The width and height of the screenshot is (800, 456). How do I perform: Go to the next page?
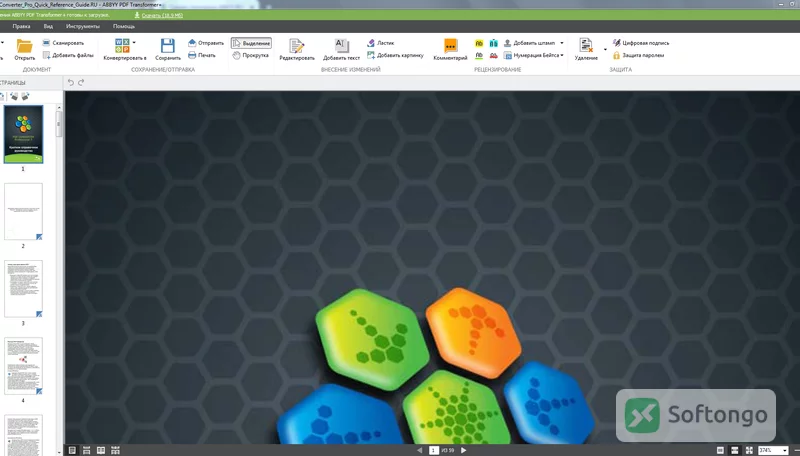[x=463, y=450]
